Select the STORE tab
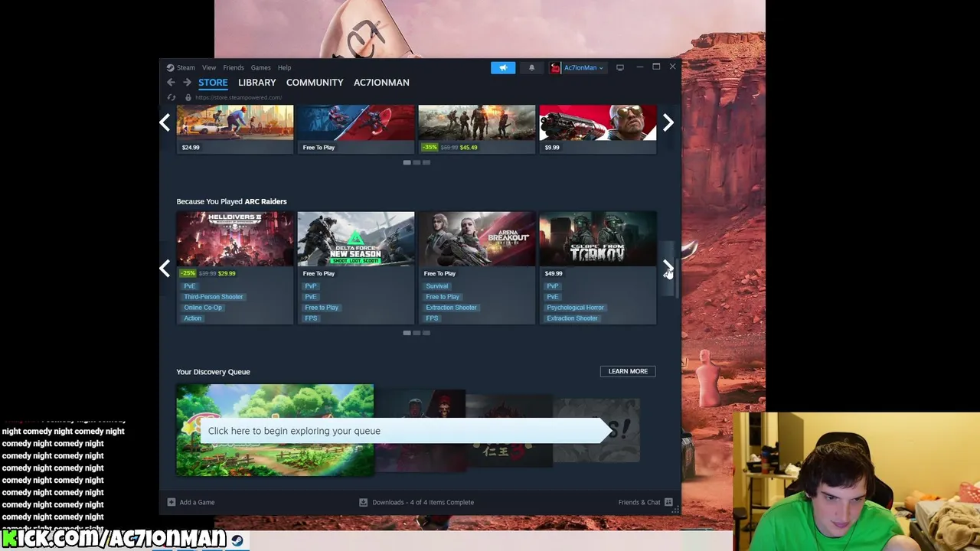The image size is (980, 551). point(213,83)
